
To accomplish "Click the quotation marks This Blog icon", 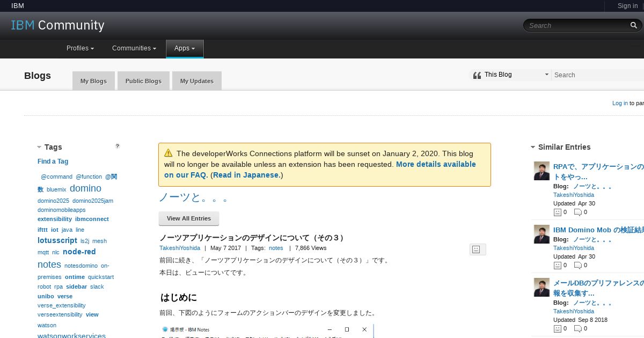I will [477, 75].
